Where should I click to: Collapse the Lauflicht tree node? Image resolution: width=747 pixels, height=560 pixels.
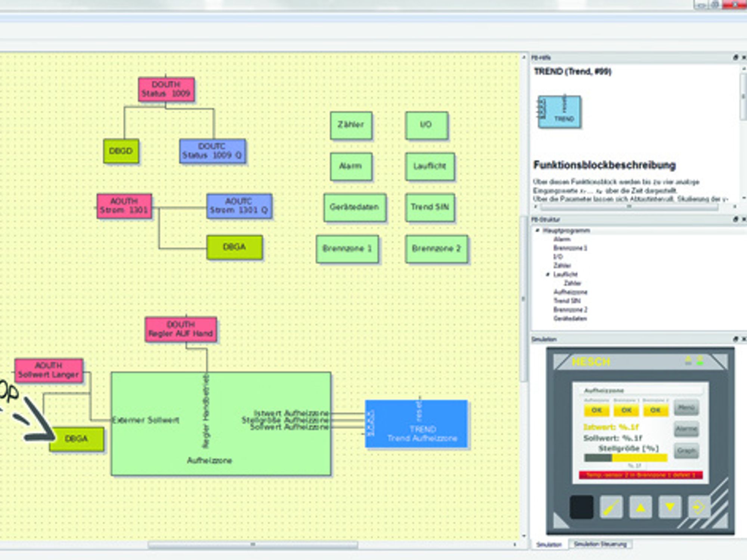pyautogui.click(x=548, y=274)
